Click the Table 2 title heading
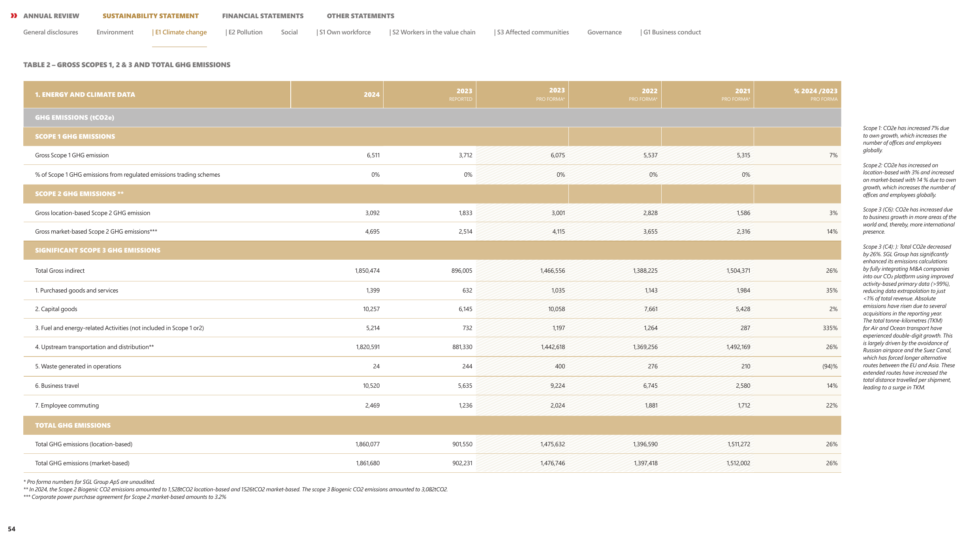This screenshot has width=980, height=551. pyautogui.click(x=127, y=65)
